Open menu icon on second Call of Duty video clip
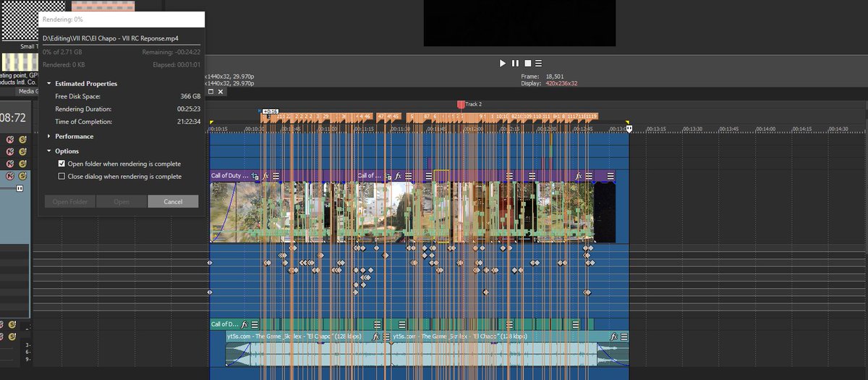The height and width of the screenshot is (380, 868). click(408, 175)
